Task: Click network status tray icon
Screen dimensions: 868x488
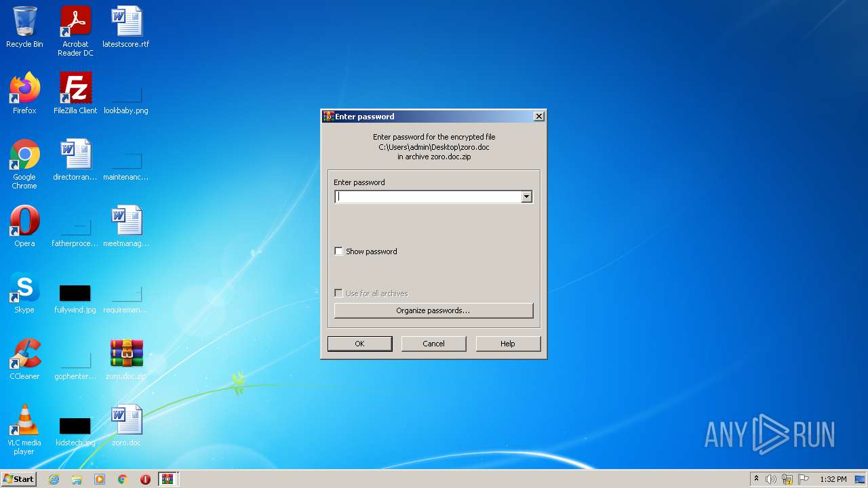Action: click(787, 479)
